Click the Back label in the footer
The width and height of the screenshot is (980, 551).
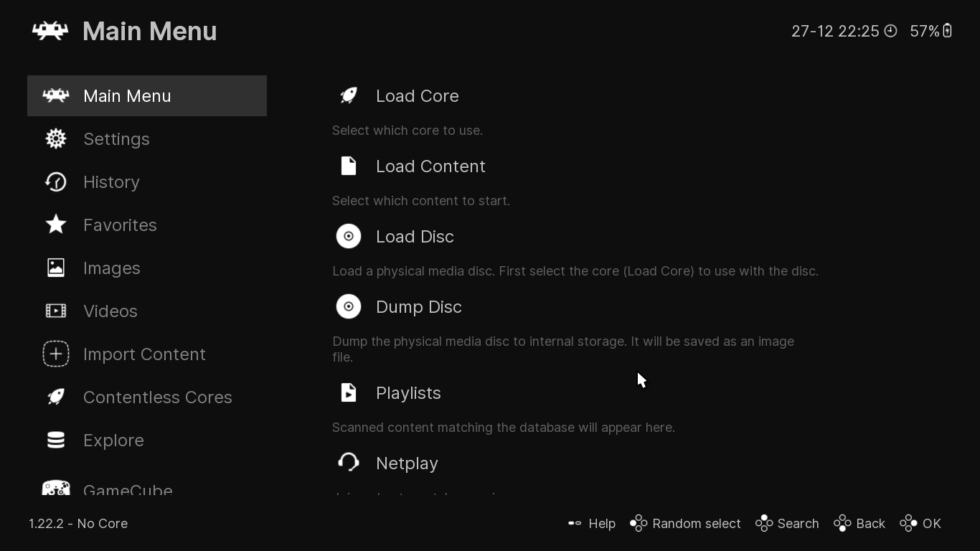point(870,524)
